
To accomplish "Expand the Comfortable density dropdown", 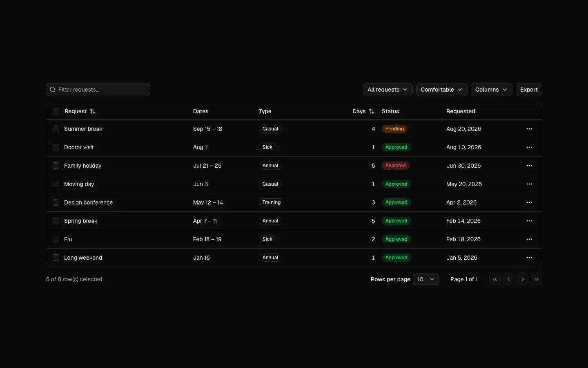I will [x=441, y=90].
